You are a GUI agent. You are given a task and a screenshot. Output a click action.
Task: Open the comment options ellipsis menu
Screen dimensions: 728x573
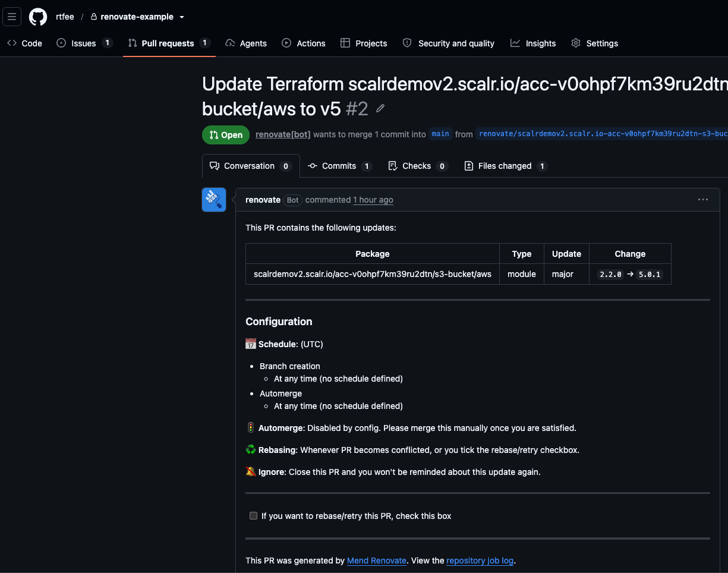coord(703,200)
